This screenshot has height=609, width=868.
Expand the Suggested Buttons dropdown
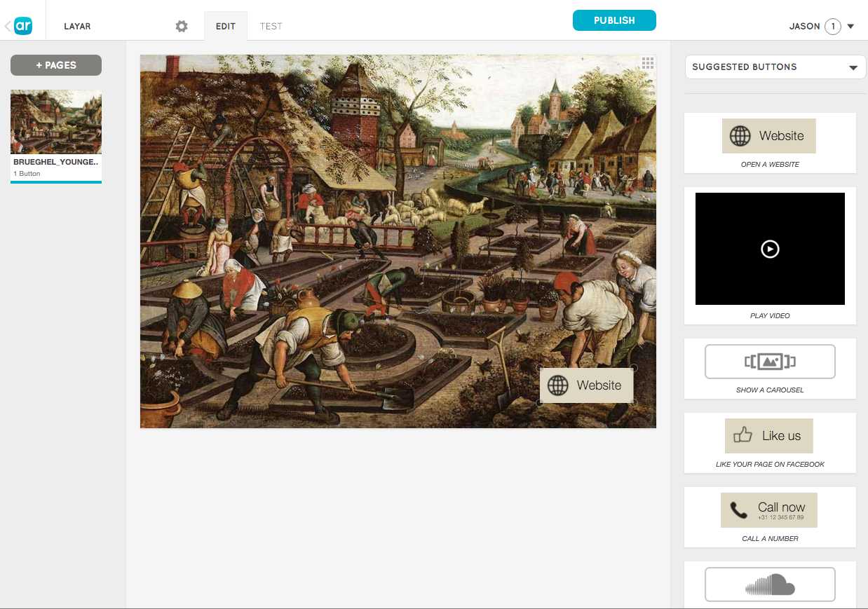853,67
